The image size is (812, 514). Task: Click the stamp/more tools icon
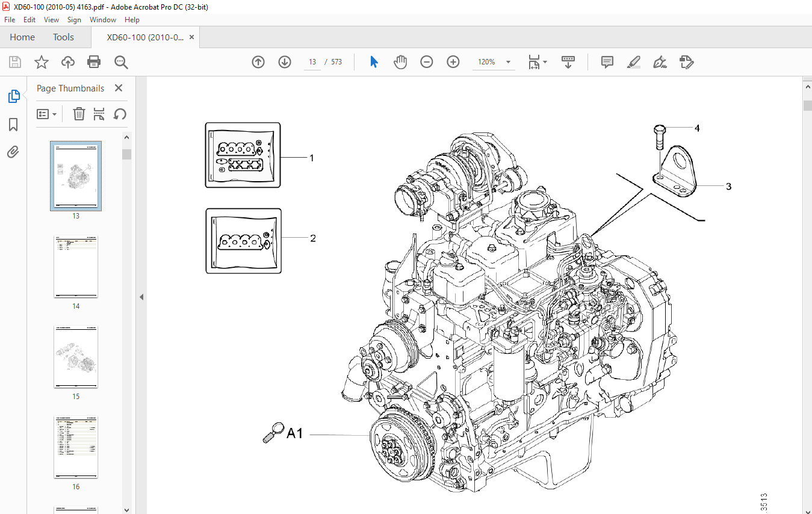click(687, 62)
